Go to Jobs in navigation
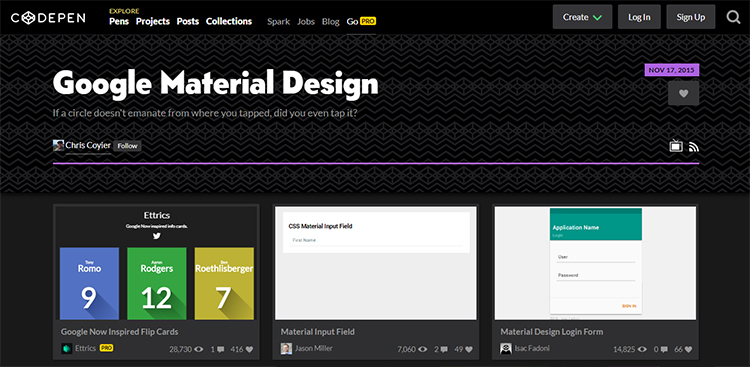The width and height of the screenshot is (750, 367). (x=306, y=22)
